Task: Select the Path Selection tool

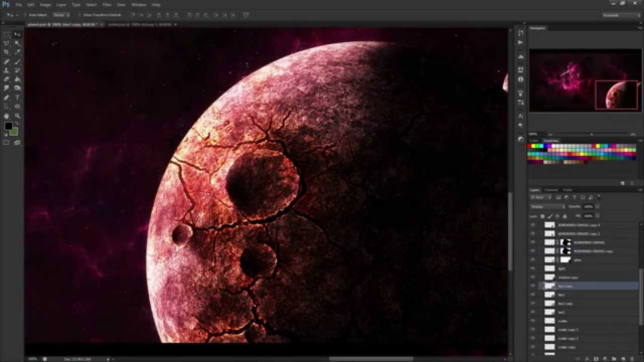Action: [x=7, y=107]
